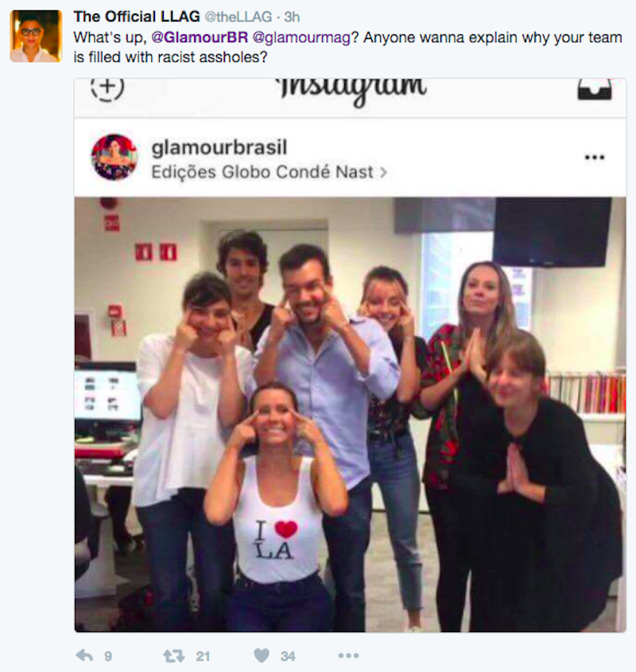The width and height of the screenshot is (636, 672).
Task: Retweet this tweet
Action: click(x=173, y=656)
